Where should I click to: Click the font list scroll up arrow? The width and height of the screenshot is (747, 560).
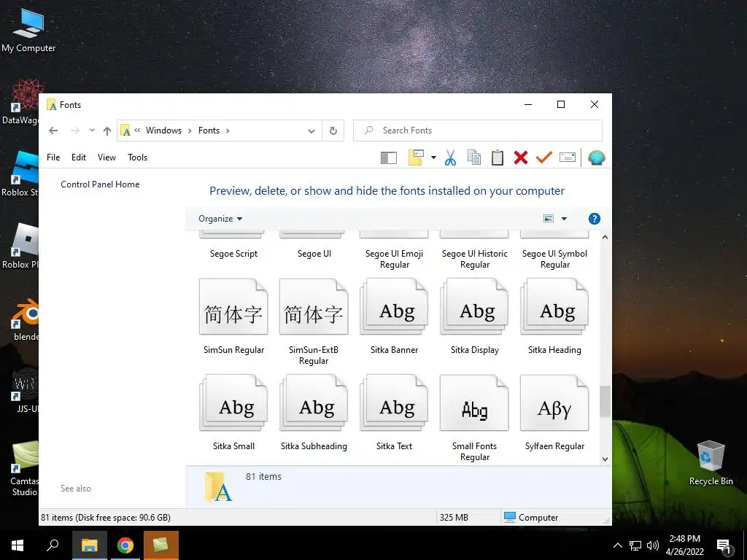point(605,237)
